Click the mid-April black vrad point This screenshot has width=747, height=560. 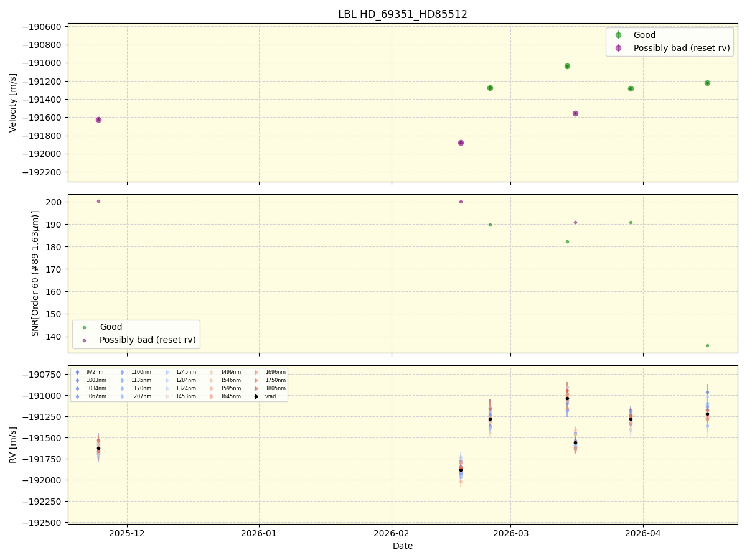[707, 414]
